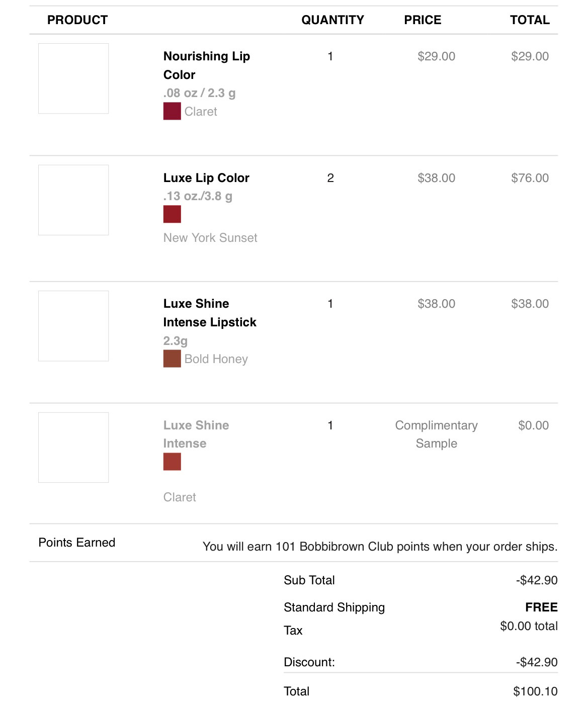Open the Luxe Shine Intense Lipstick link
Viewport: 588px width, 708px height.
tap(209, 313)
